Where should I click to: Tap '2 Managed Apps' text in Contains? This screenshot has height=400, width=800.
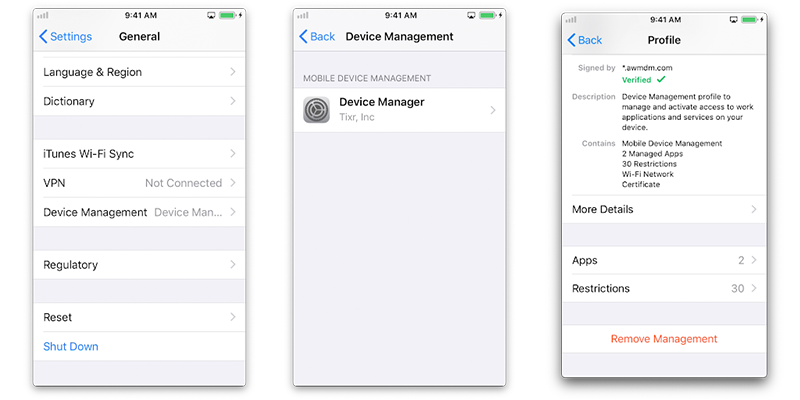(x=652, y=154)
